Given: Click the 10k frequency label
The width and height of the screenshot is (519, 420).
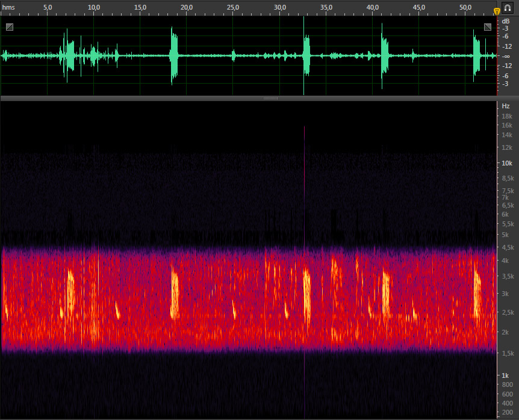Looking at the screenshot, I should click(507, 163).
